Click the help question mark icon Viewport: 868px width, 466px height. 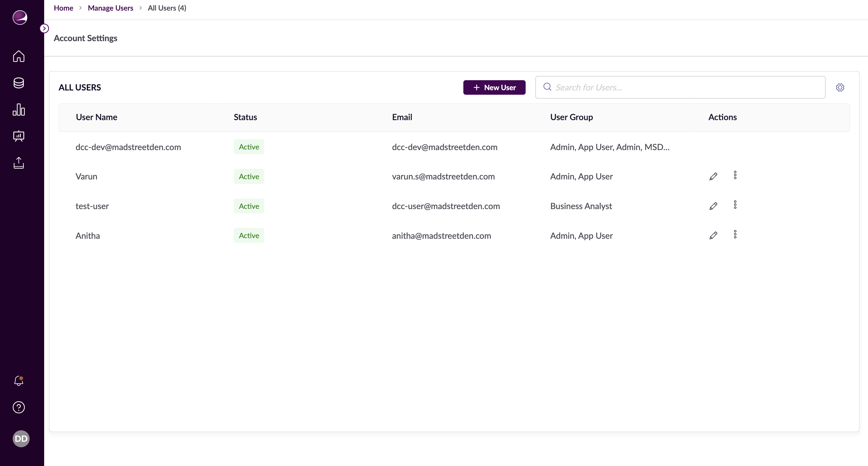pos(18,407)
